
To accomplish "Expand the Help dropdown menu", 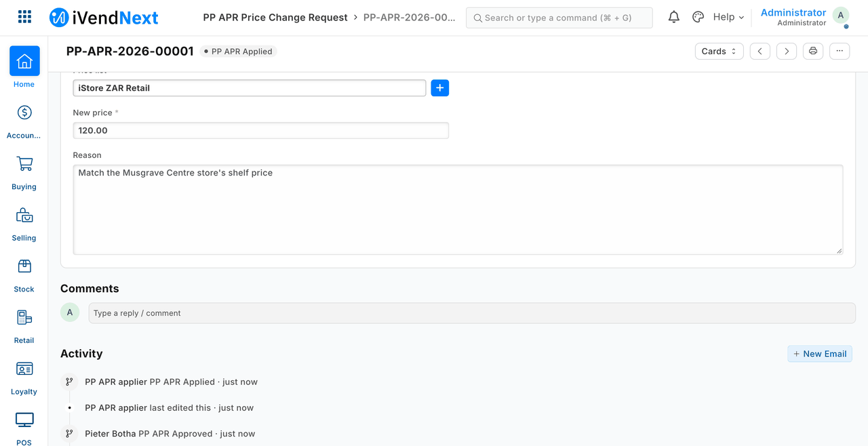I will tap(728, 17).
